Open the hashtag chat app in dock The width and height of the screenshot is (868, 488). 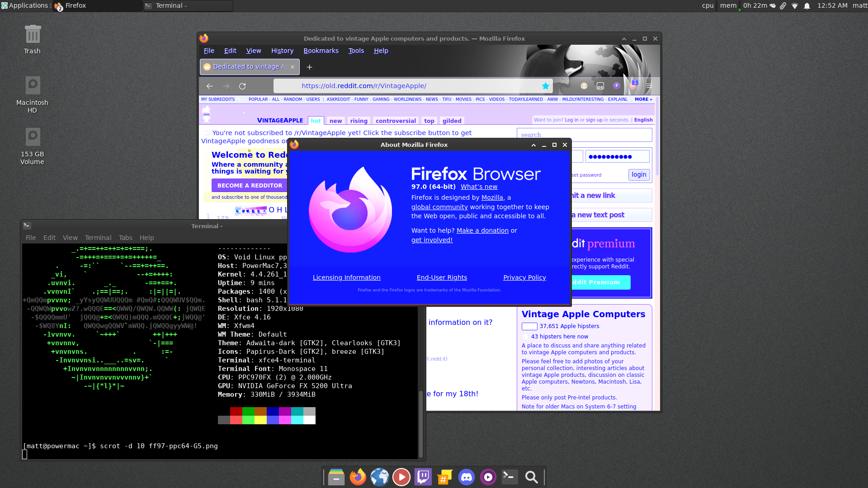pyautogui.click(x=444, y=477)
